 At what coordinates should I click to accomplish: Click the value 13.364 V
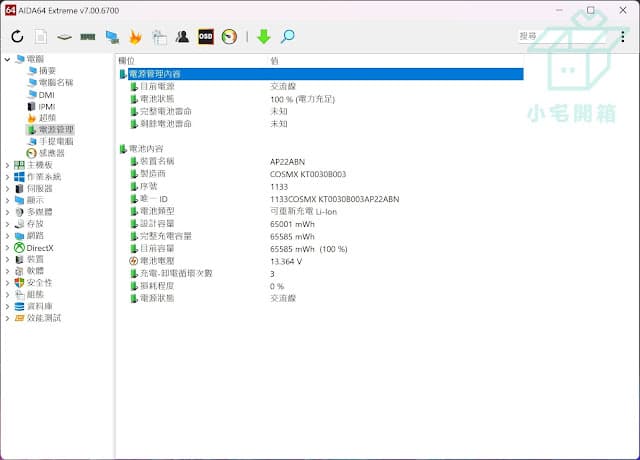tap(286, 261)
